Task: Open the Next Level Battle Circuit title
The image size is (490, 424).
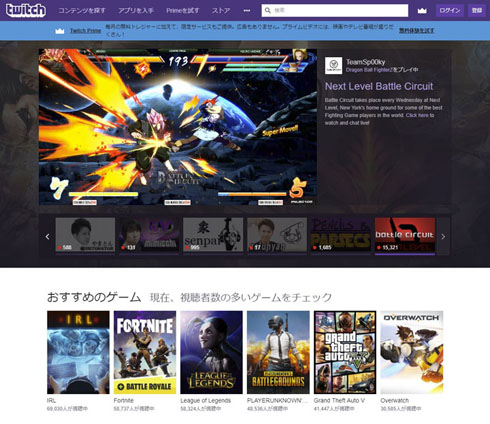Action: coord(379,86)
